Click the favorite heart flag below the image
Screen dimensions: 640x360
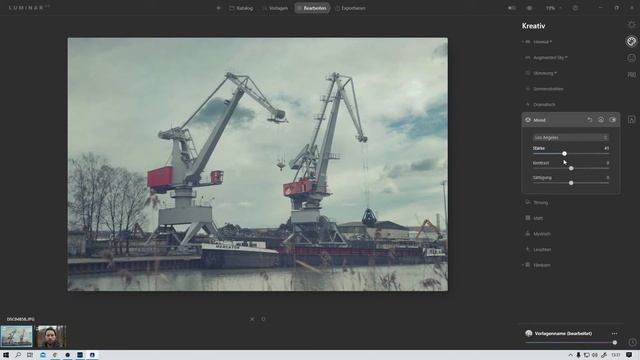[x=263, y=319]
